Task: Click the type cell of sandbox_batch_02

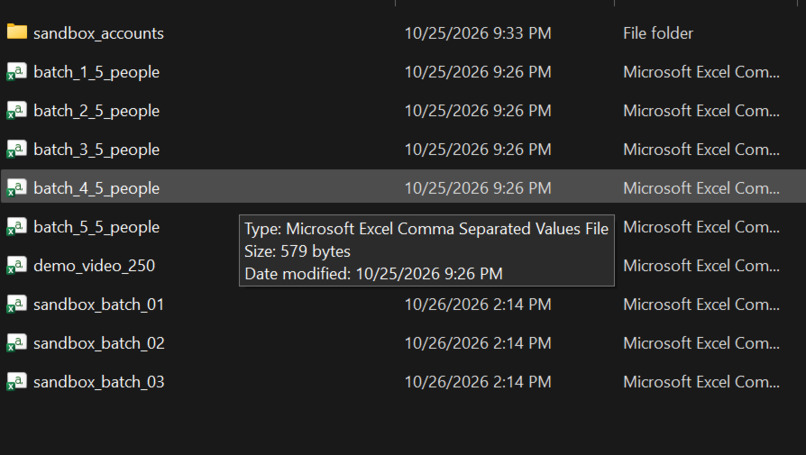Action: 701,343
